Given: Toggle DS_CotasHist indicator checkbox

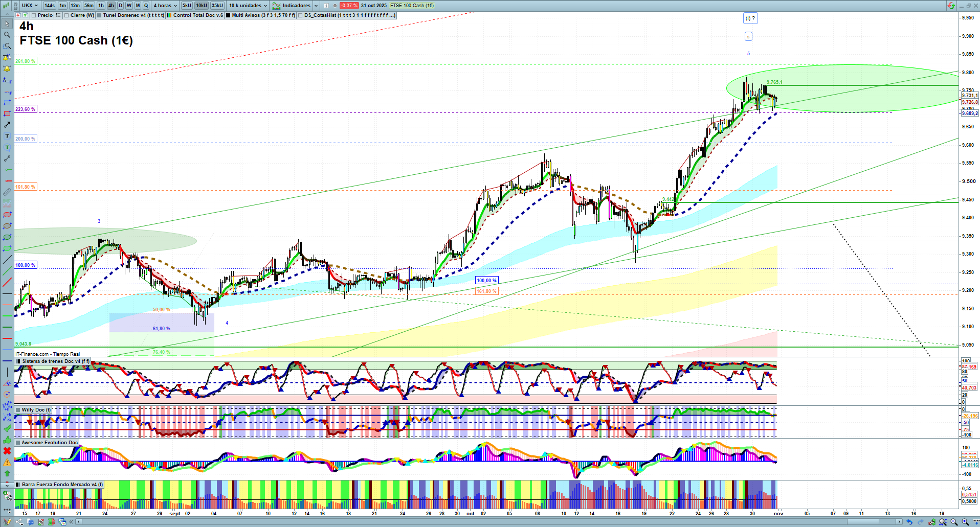Looking at the screenshot, I should (300, 15).
